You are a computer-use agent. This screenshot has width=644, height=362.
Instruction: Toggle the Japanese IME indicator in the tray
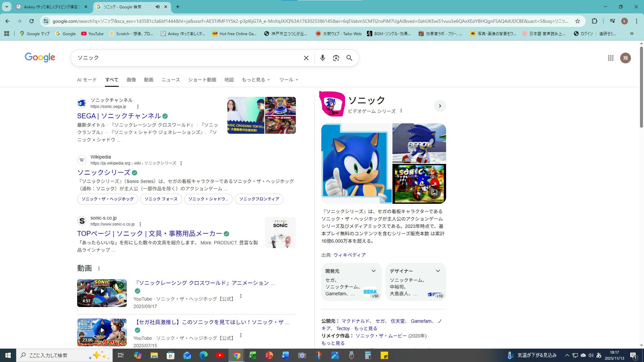point(599,355)
